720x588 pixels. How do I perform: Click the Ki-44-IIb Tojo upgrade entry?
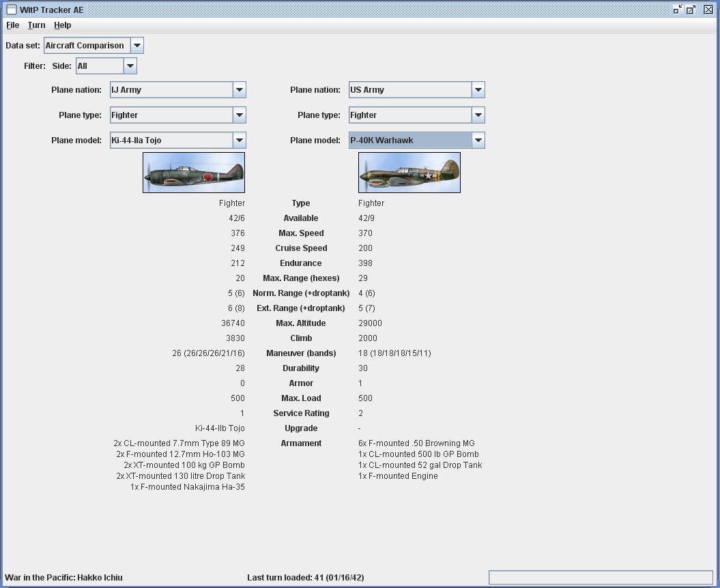[220, 428]
